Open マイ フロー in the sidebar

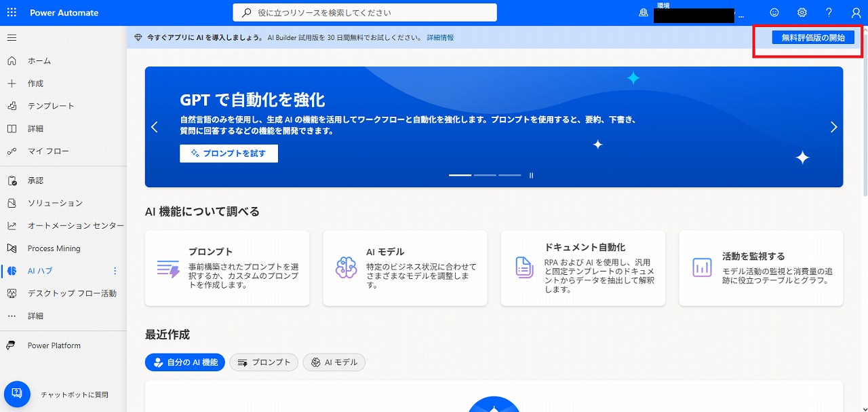48,151
